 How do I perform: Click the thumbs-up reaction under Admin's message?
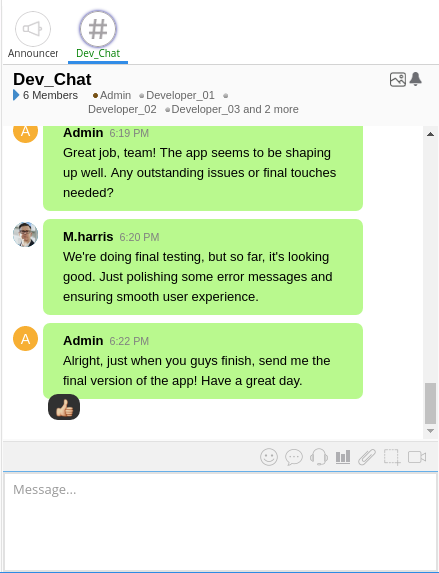pyautogui.click(x=64, y=407)
